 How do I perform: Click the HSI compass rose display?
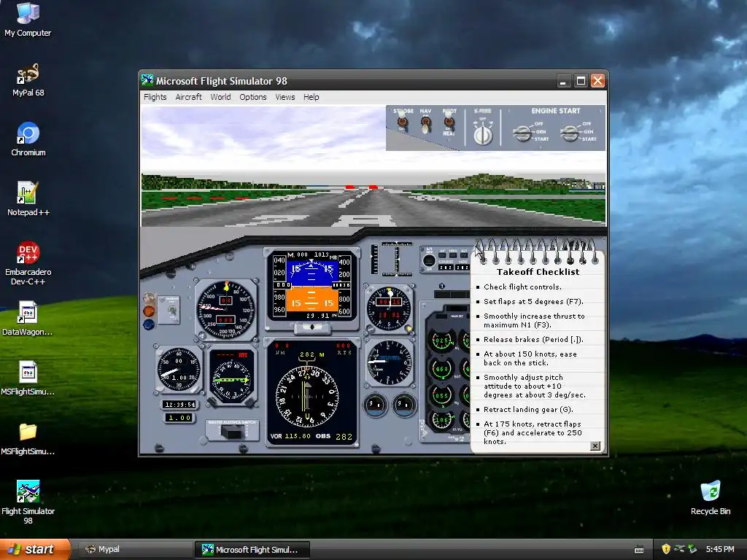(x=306, y=396)
